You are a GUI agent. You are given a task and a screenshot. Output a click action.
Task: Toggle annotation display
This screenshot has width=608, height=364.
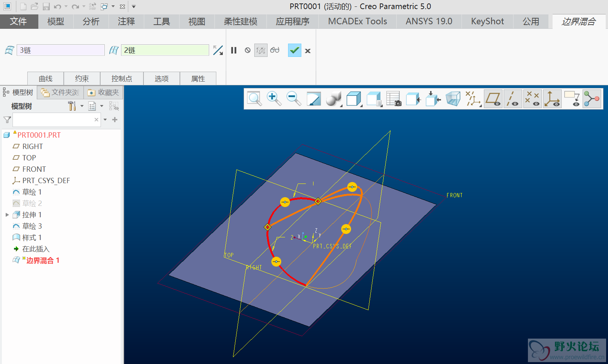[572, 99]
